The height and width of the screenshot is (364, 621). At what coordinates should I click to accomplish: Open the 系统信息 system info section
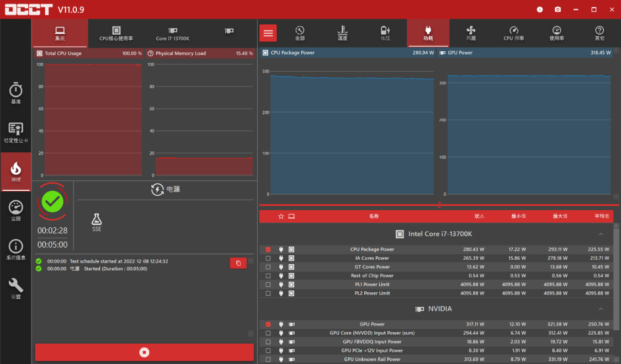coord(15,250)
